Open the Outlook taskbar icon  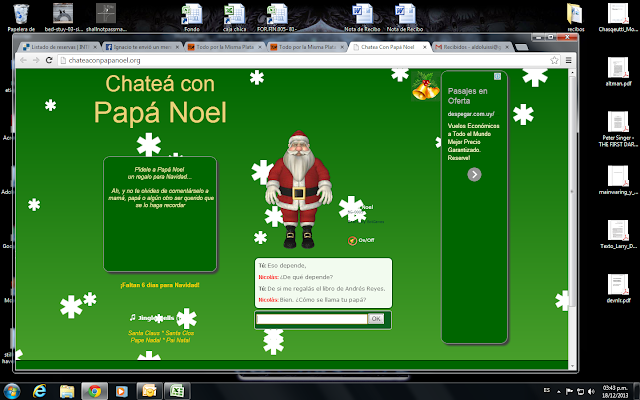point(149,391)
